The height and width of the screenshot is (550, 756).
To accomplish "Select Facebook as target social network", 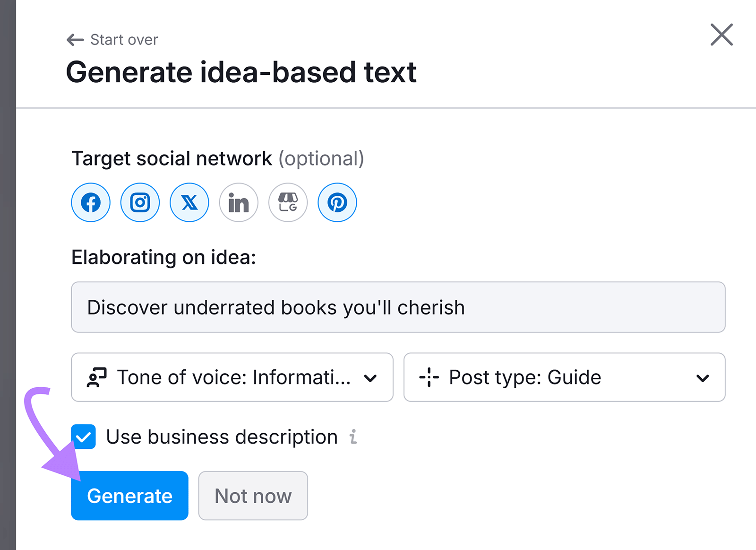I will [x=91, y=202].
